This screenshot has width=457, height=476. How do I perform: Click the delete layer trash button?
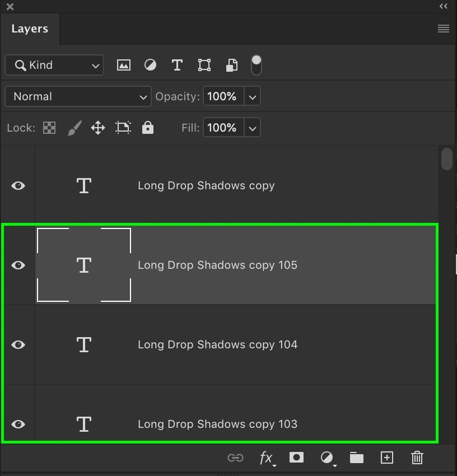click(x=417, y=458)
